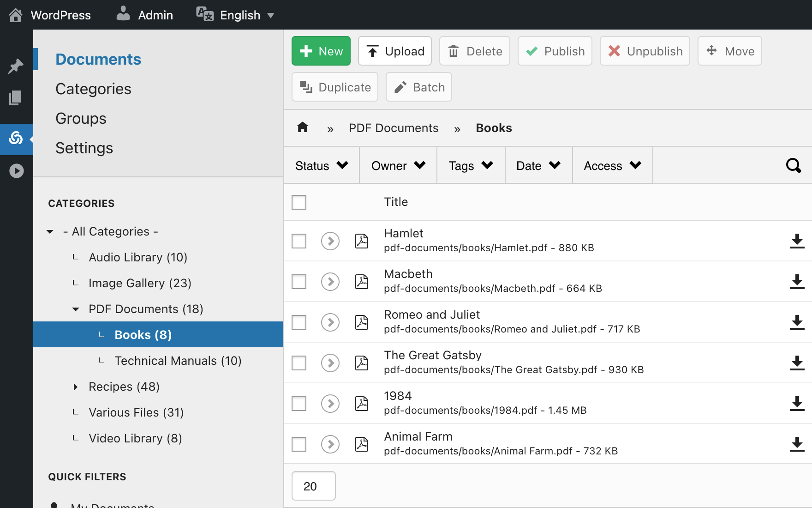Open the pin icon in admin sidebar

(16, 67)
